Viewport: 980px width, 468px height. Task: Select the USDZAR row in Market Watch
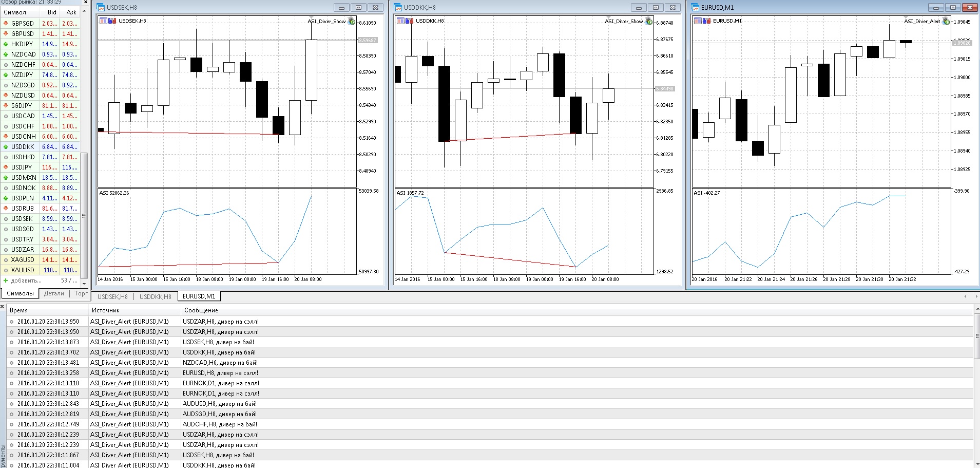click(40, 250)
